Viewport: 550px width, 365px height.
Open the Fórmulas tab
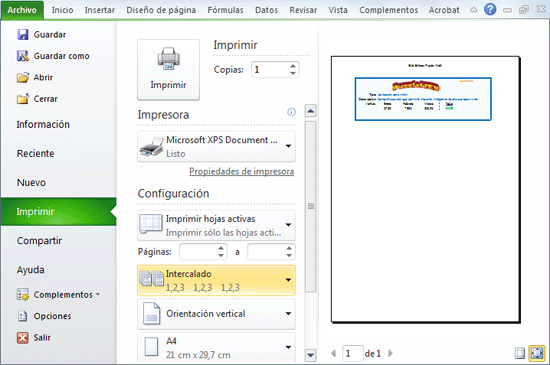coord(225,10)
